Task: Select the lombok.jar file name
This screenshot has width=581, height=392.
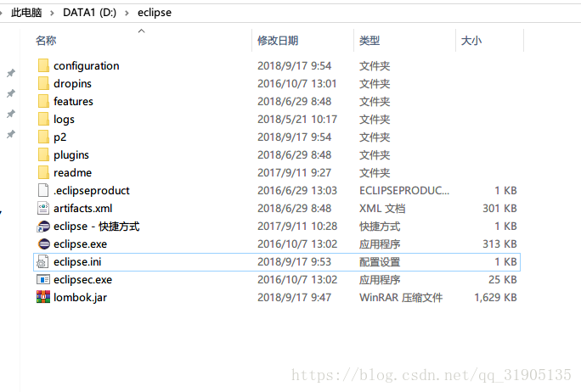Action: pos(81,298)
